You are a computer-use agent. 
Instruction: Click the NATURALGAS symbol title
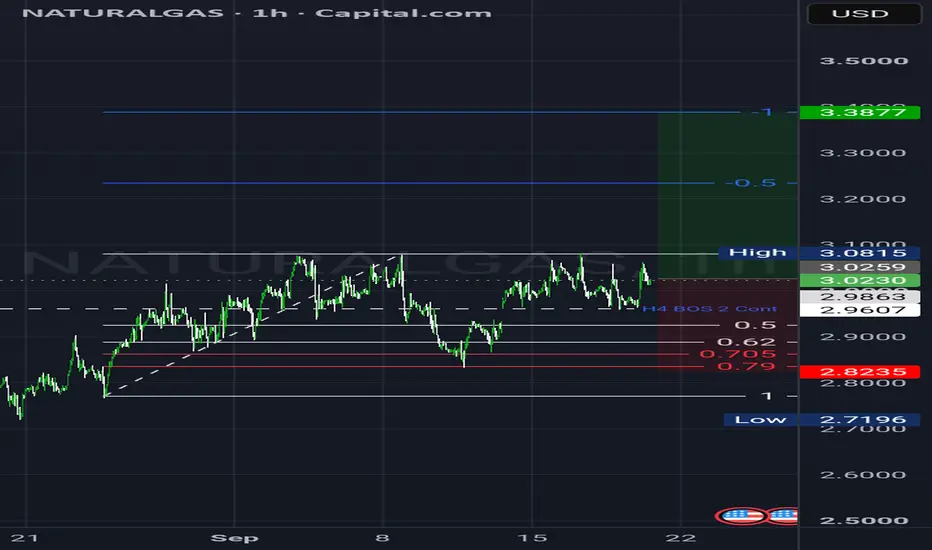pyautogui.click(x=122, y=13)
